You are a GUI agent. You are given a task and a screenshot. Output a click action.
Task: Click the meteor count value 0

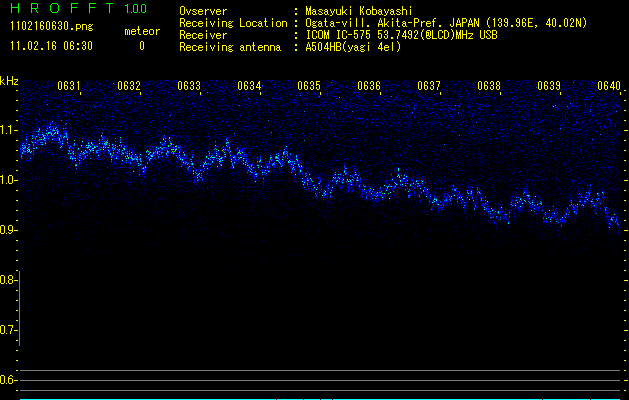point(142,46)
